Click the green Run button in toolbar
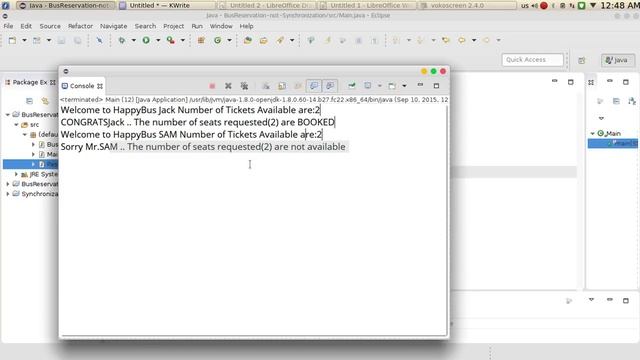Screen dimensions: 640x360 point(146,40)
